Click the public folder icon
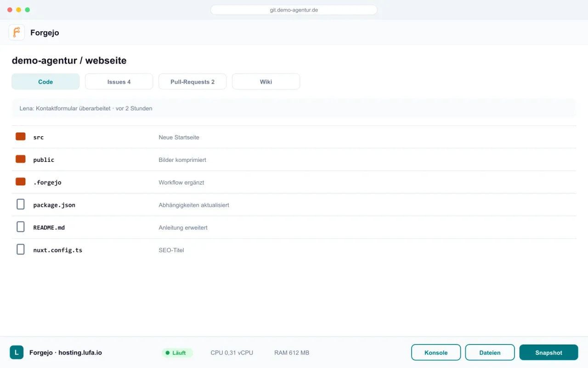This screenshot has width=588, height=368. pos(21,159)
